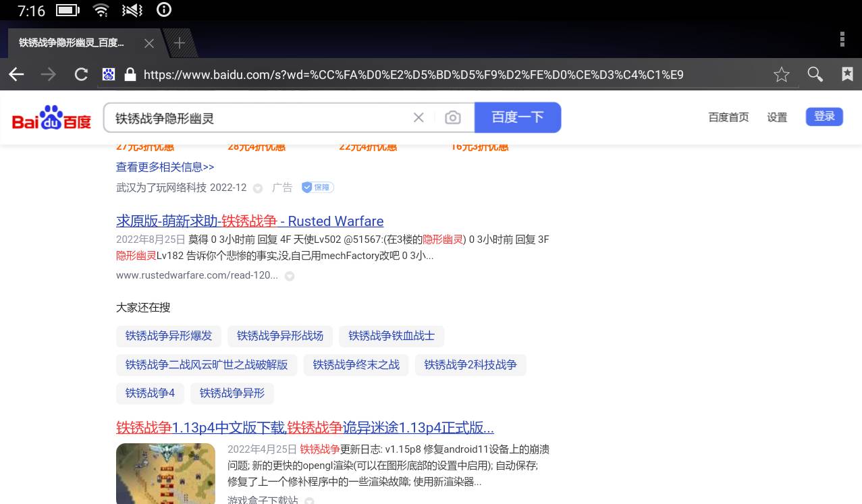Open the saved bookmarks ribbon icon
The image size is (862, 504).
[847, 74]
